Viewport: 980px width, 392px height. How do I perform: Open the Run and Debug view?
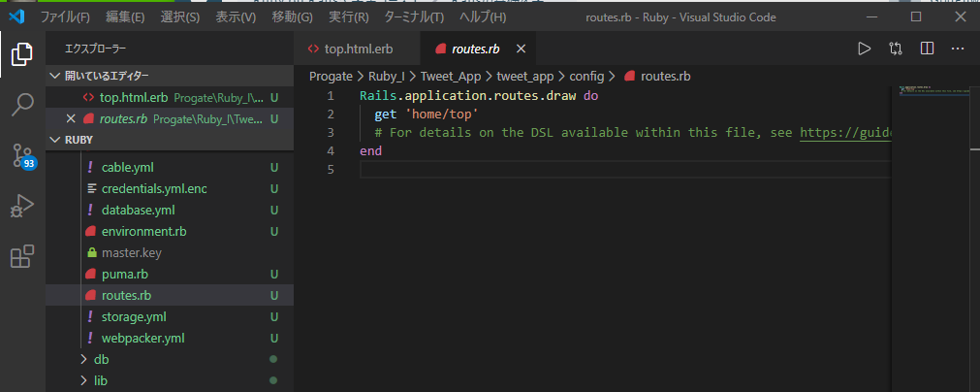(x=22, y=206)
